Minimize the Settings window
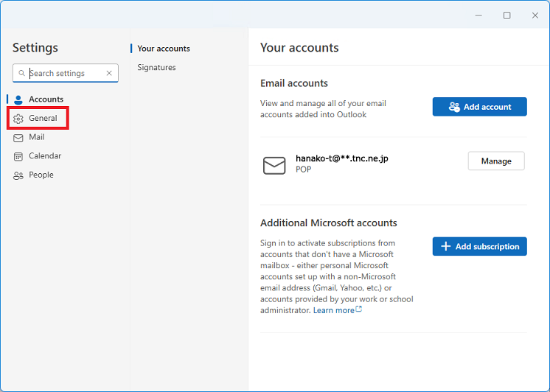The image size is (550, 392). pyautogui.click(x=478, y=15)
